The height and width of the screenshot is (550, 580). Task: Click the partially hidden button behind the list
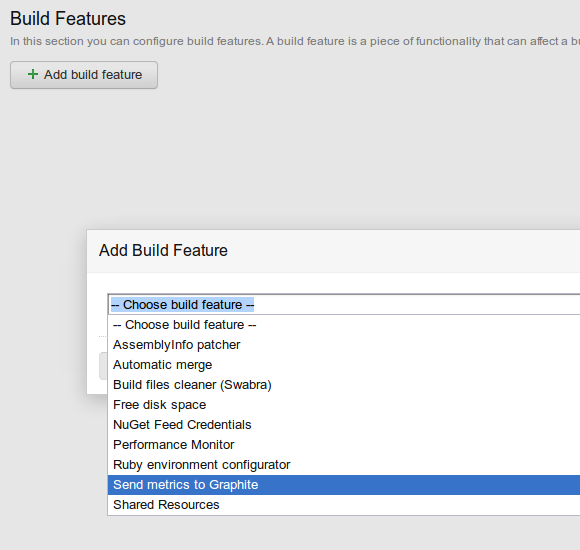tap(103, 366)
